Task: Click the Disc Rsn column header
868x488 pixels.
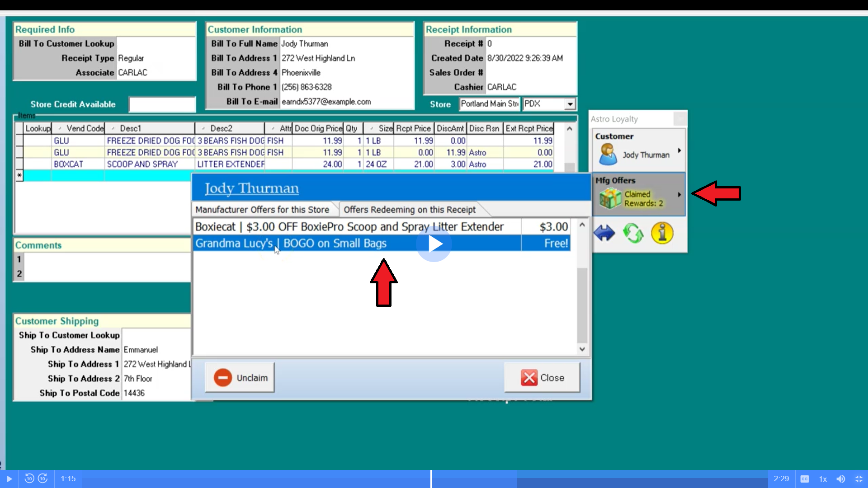Action: click(485, 128)
